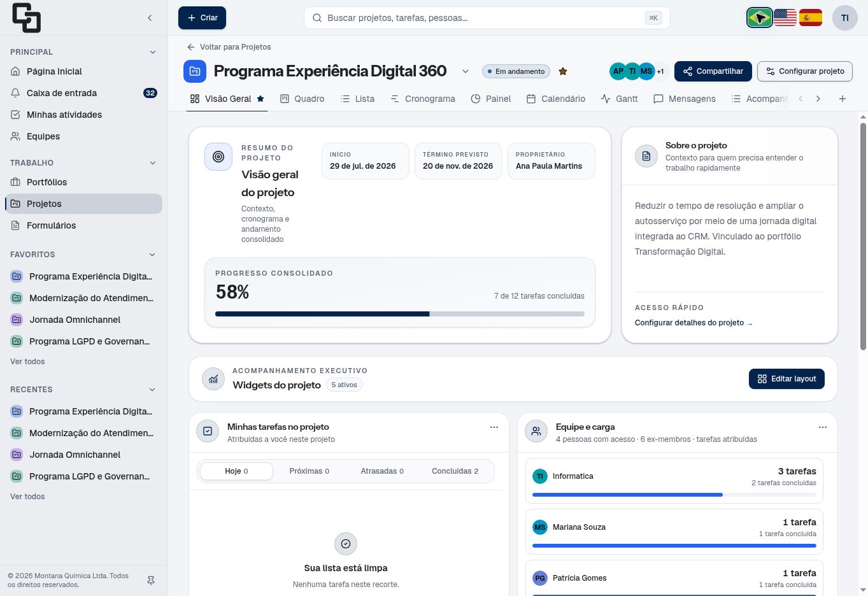Open the Gantt tab
The height and width of the screenshot is (596, 868).
coord(619,99)
